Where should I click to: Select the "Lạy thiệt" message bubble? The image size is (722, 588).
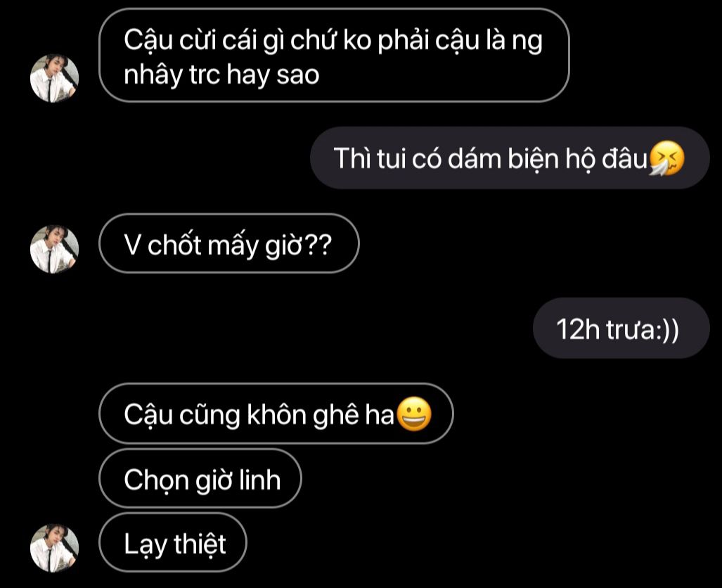(x=173, y=542)
